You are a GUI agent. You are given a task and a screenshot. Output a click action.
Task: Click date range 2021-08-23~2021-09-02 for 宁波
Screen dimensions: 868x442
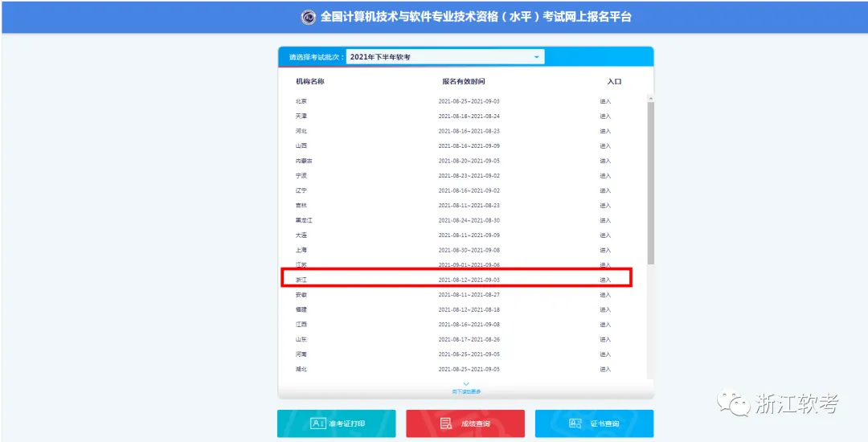click(x=469, y=176)
